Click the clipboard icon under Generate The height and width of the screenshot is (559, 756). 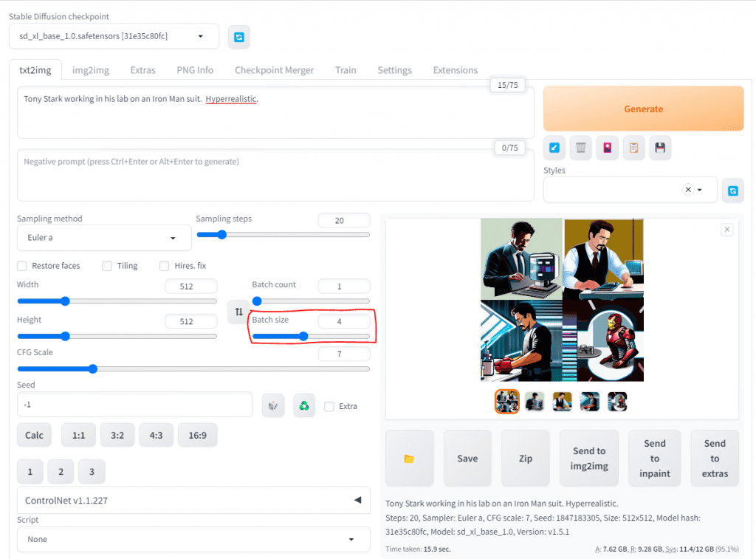tap(634, 148)
